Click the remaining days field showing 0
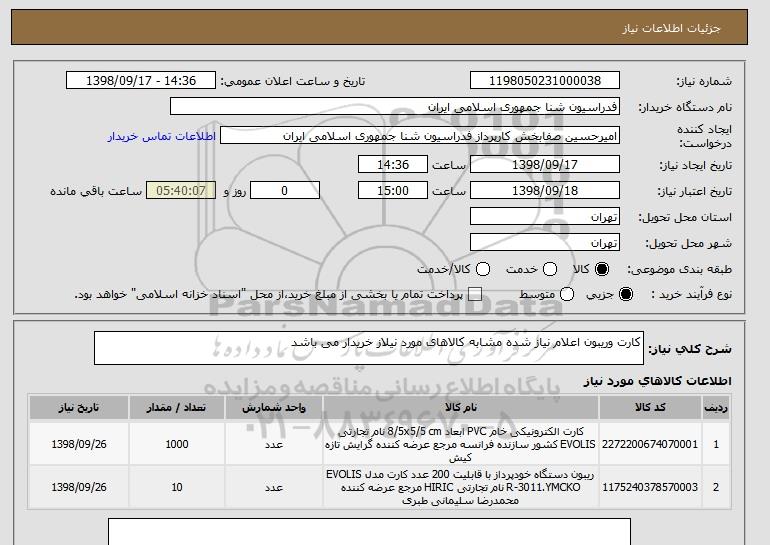Viewport: 770px width, 545px height. pos(285,191)
